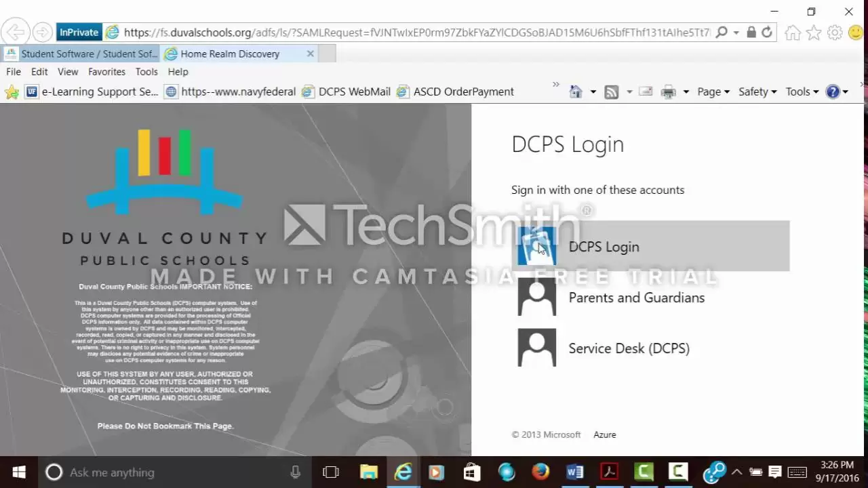This screenshot has width=868, height=488.
Task: Open Favorites star icon at top right
Action: point(814,33)
